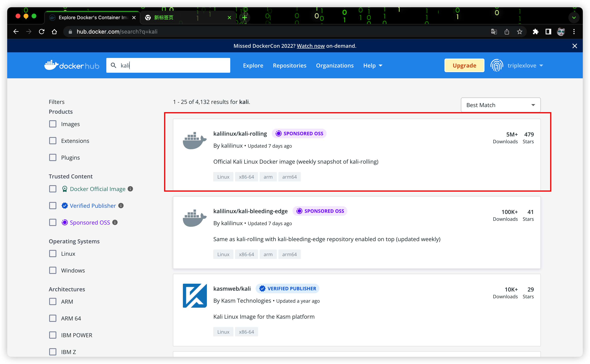Open kalilinux/kali-bleeding-edge repository
The width and height of the screenshot is (590, 364).
250,211
